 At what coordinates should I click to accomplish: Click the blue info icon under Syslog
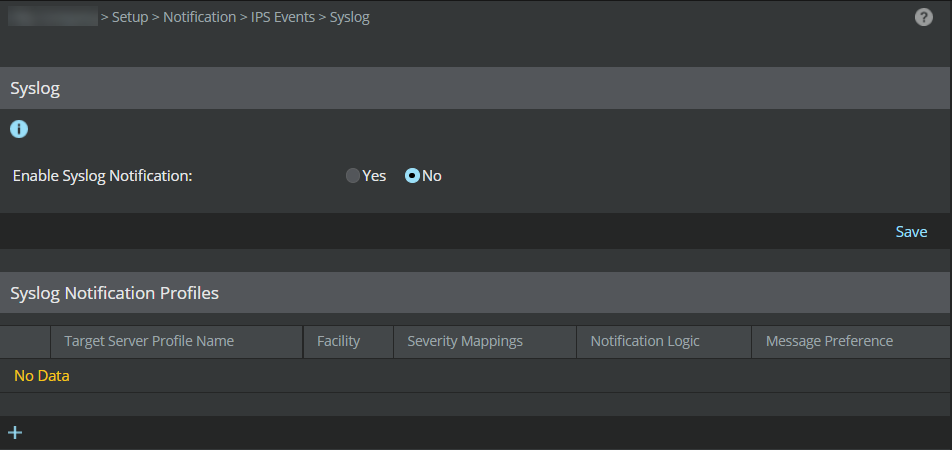pyautogui.click(x=19, y=129)
